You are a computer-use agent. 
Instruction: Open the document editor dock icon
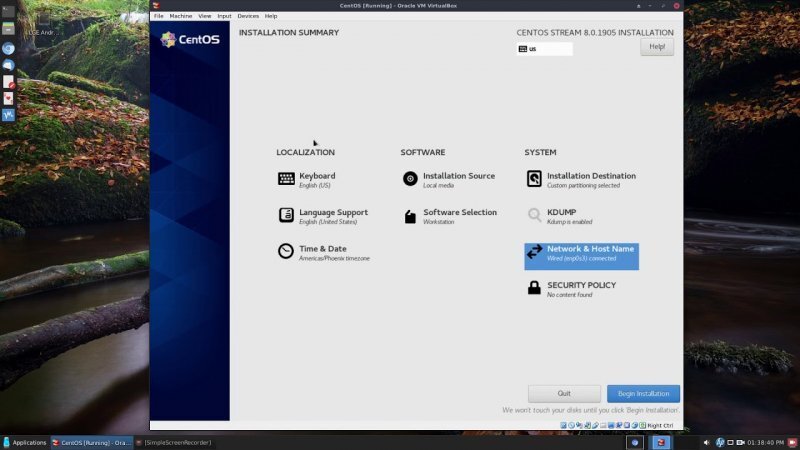(8, 82)
